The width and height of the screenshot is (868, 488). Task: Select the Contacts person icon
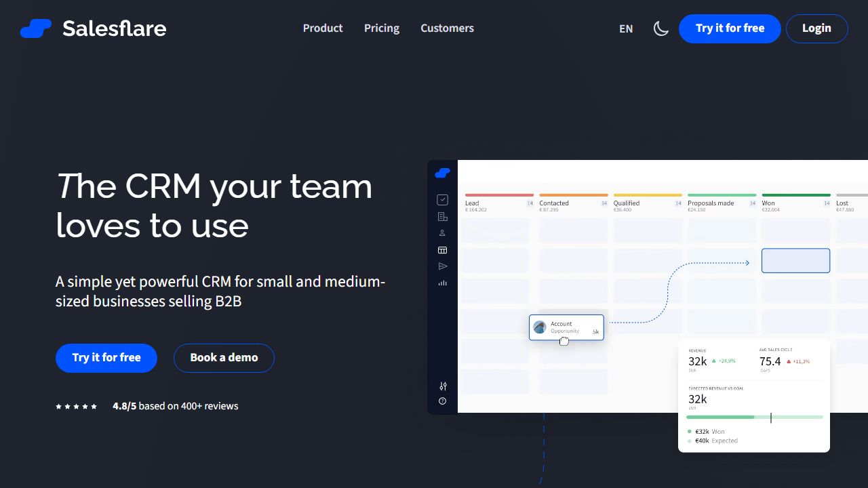(442, 232)
